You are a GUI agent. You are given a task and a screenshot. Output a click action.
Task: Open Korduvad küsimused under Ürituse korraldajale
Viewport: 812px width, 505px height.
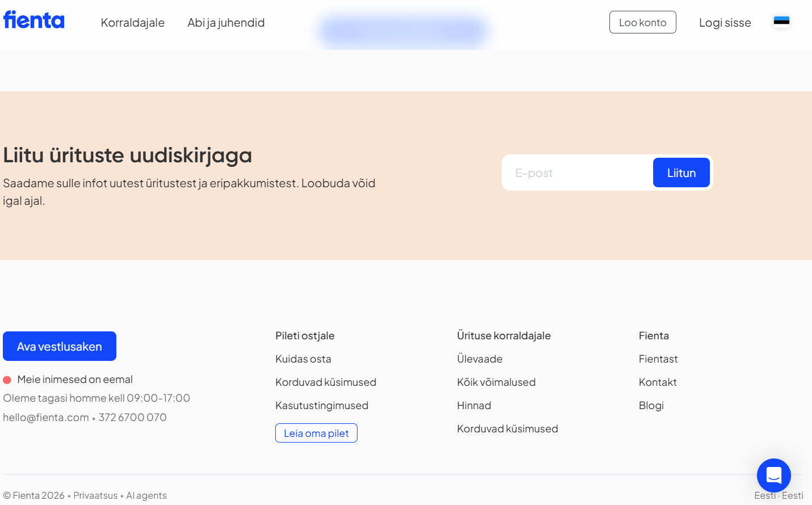click(x=507, y=429)
